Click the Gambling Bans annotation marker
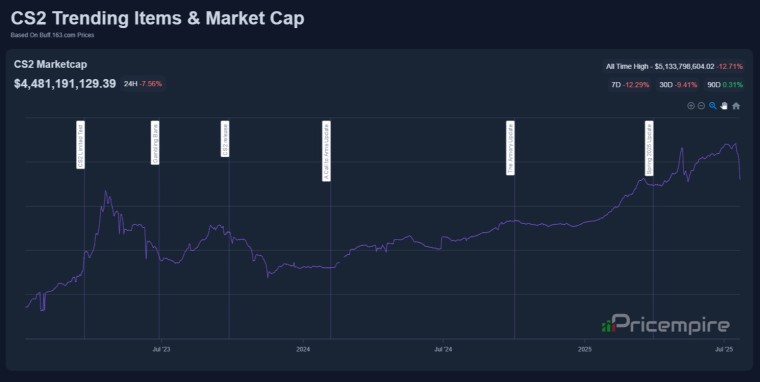The height and width of the screenshot is (382, 760). (155, 143)
